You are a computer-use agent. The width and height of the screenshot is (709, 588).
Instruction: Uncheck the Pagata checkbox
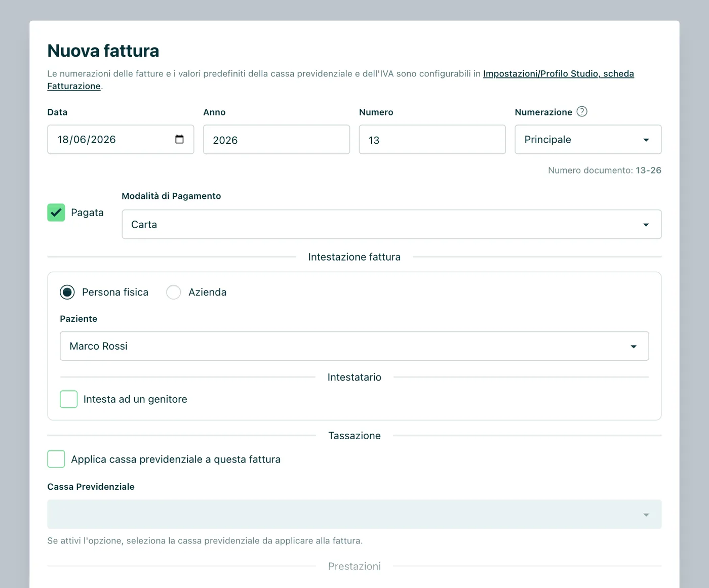pos(56,213)
